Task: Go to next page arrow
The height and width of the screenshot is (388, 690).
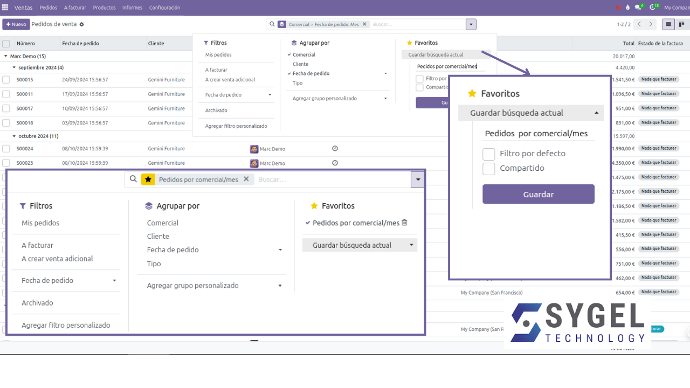Action: tap(651, 24)
